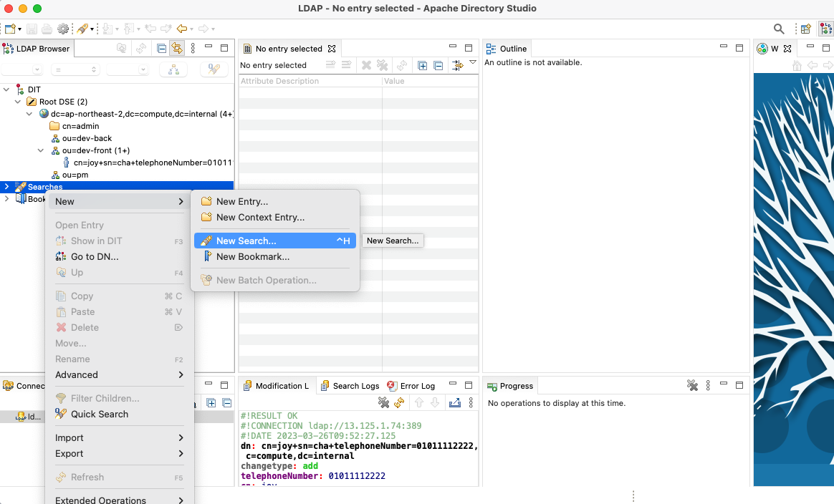834x504 pixels.
Task: Click the Open Perspective icon
Action: [x=806, y=29]
